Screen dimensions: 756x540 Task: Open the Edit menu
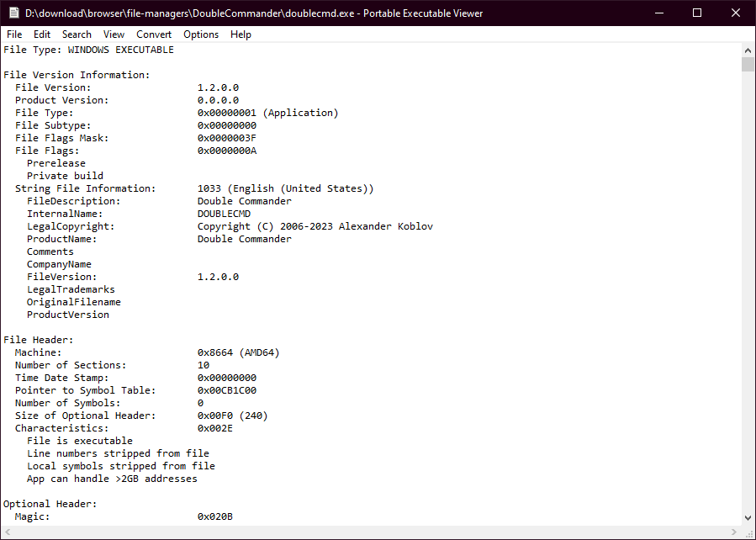pos(42,34)
